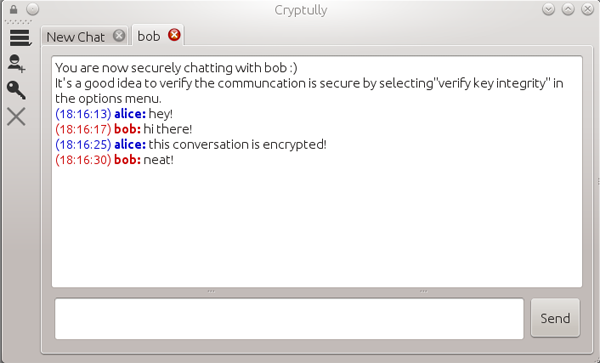Close the Cryptully window

click(587, 9)
